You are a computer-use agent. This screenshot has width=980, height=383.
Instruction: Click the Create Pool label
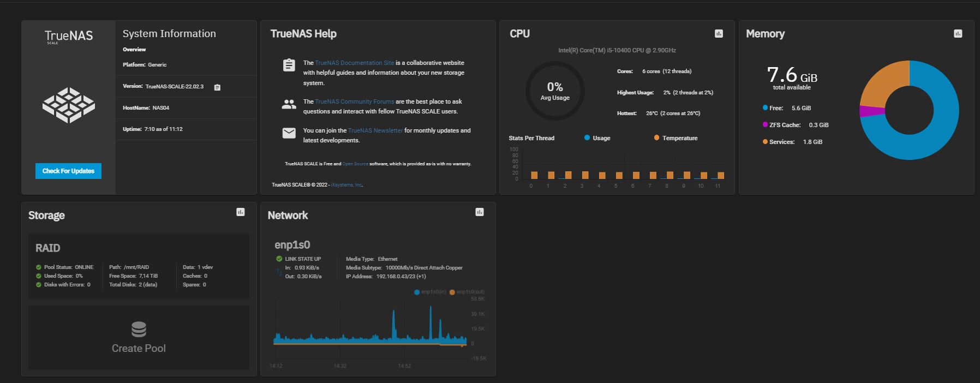point(139,348)
